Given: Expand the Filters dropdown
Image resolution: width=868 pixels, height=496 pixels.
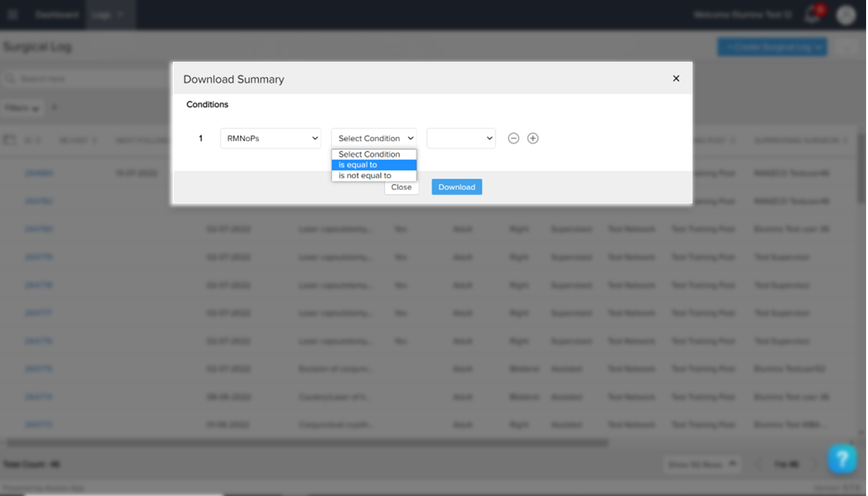Looking at the screenshot, I should point(23,108).
